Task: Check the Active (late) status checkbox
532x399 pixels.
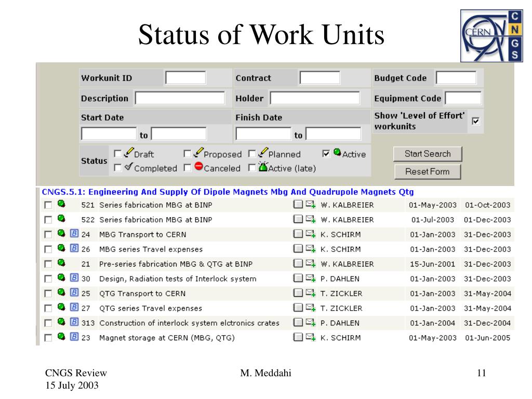Action: [252, 168]
